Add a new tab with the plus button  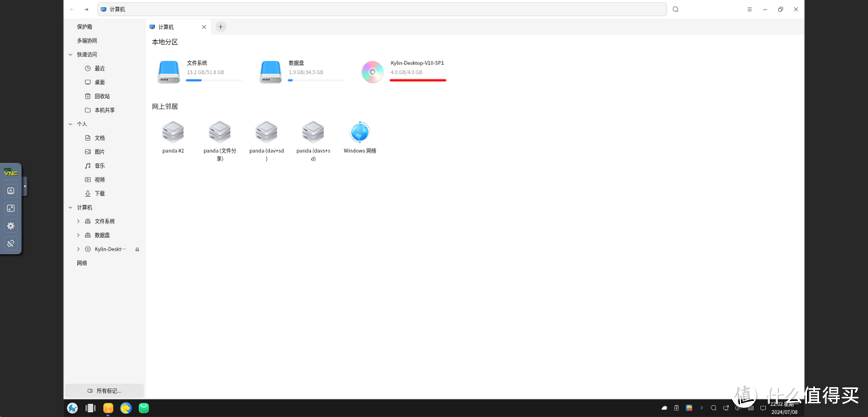click(221, 27)
